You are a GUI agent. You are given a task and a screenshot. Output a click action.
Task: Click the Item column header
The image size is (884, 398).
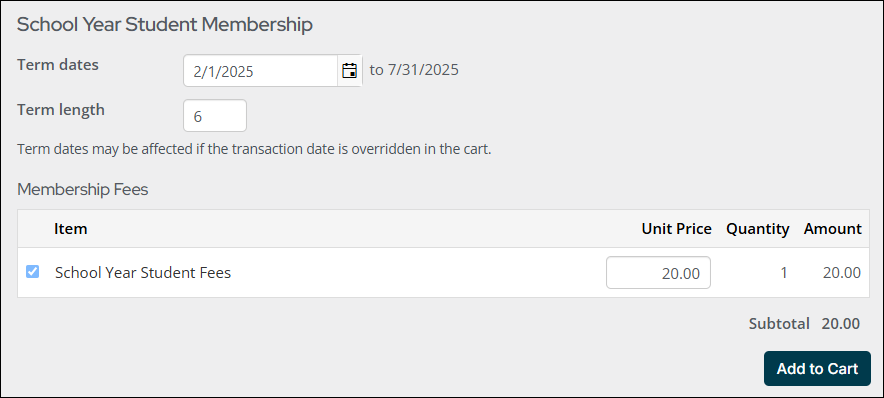click(x=70, y=229)
